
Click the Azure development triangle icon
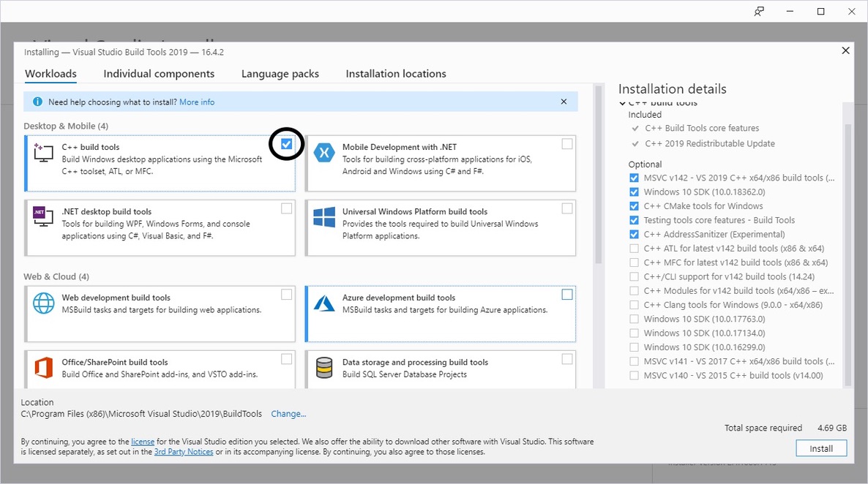point(323,303)
